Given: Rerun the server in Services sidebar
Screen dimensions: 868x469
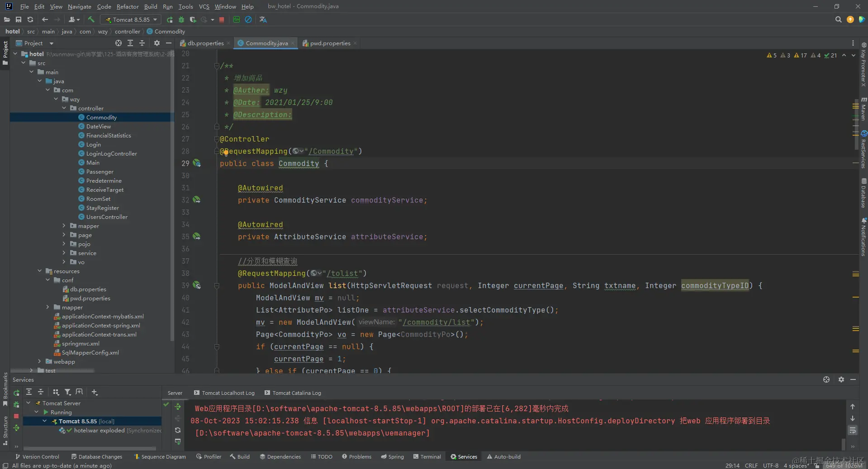Looking at the screenshot, I should tap(16, 393).
